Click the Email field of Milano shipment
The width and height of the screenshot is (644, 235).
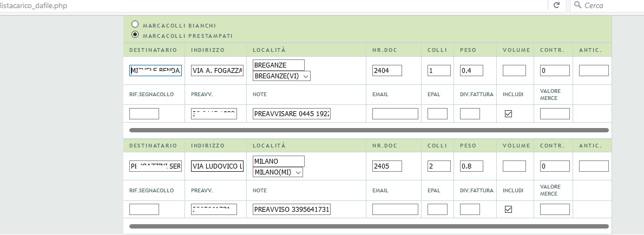(x=395, y=209)
